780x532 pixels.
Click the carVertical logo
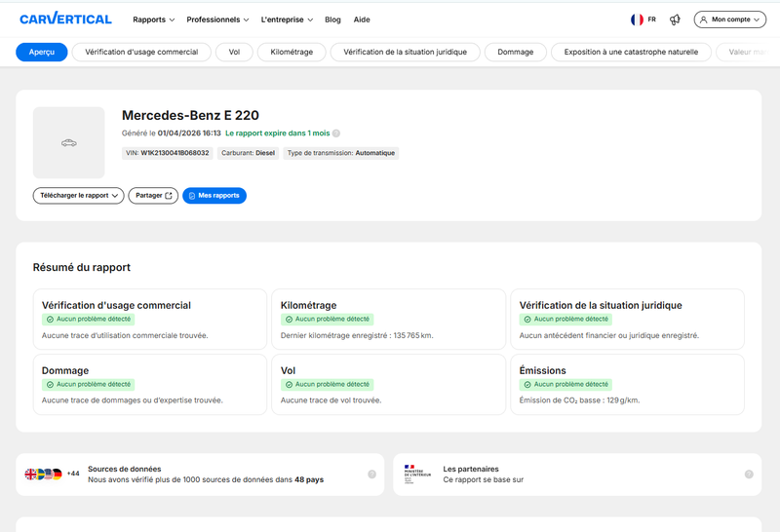(65, 19)
